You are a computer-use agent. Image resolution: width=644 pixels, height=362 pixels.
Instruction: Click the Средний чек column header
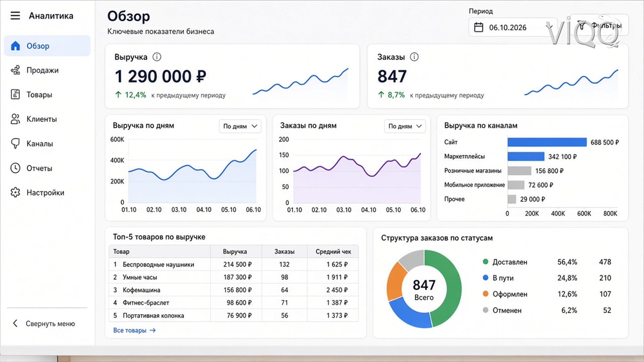333,251
